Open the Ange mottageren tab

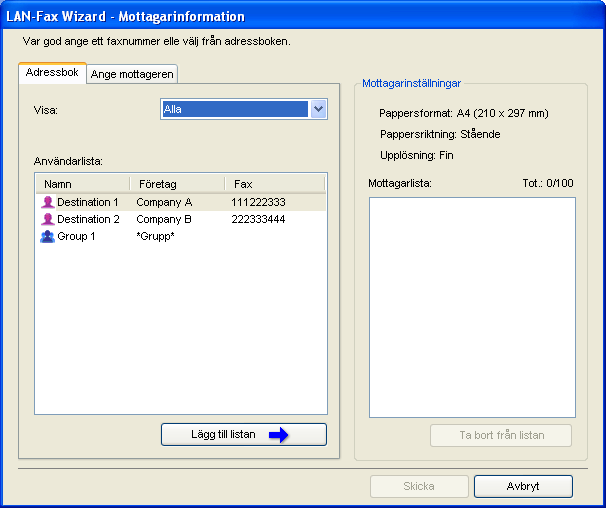tap(132, 74)
